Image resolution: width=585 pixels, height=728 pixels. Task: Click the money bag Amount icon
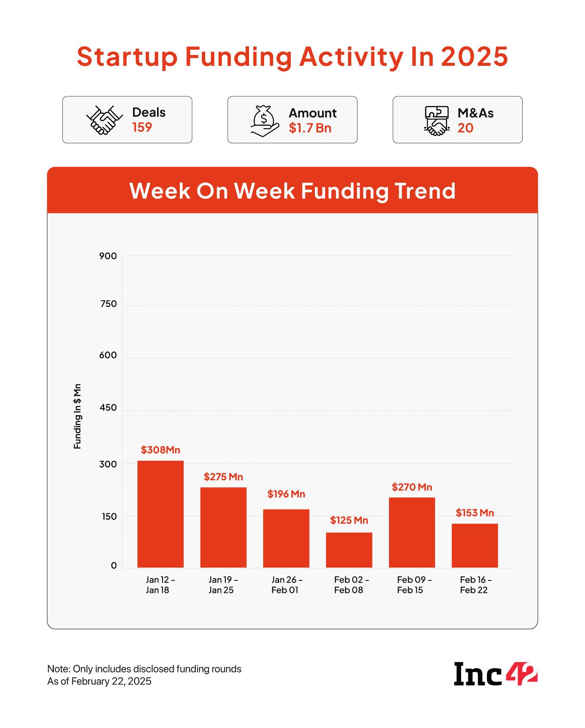[x=264, y=120]
